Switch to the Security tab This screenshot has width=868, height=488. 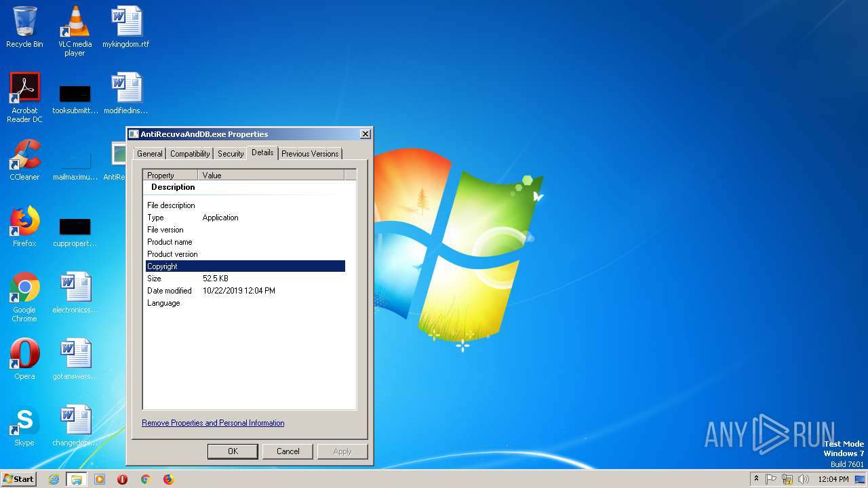[x=231, y=154]
